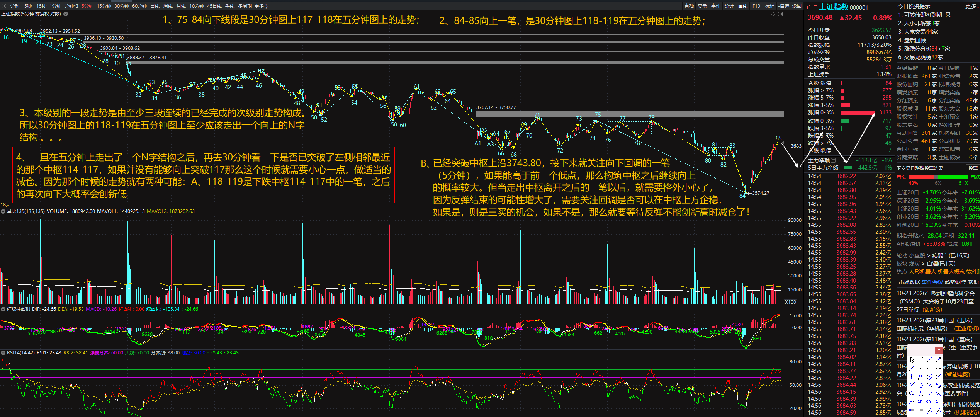The height and width of the screenshot is (417, 980).
Task: Select the circle with radius drawing tool
Action: (929, 385)
